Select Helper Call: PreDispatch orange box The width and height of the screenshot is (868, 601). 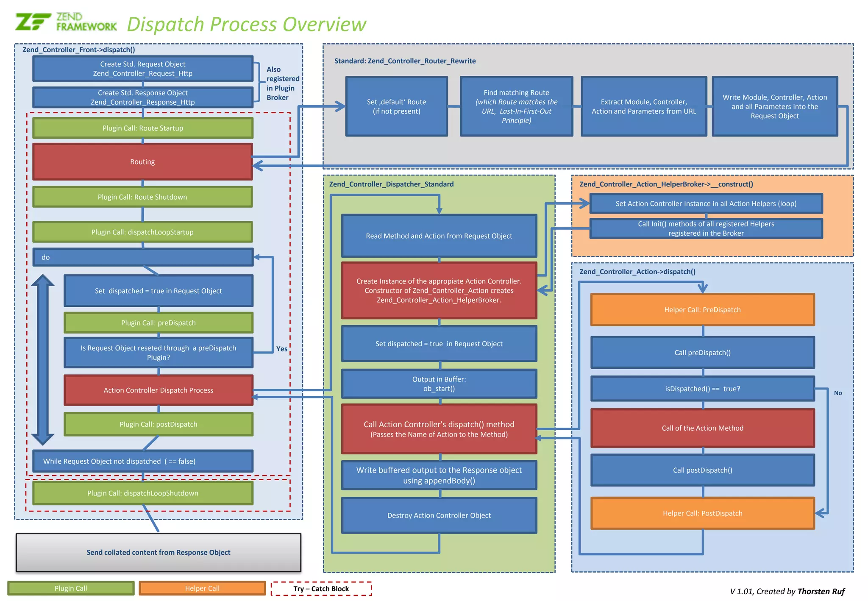point(702,310)
